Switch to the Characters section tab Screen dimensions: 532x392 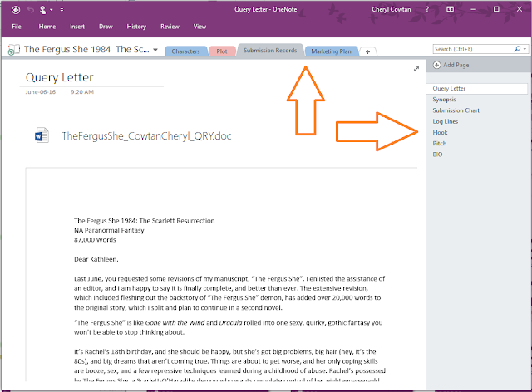[x=185, y=51]
